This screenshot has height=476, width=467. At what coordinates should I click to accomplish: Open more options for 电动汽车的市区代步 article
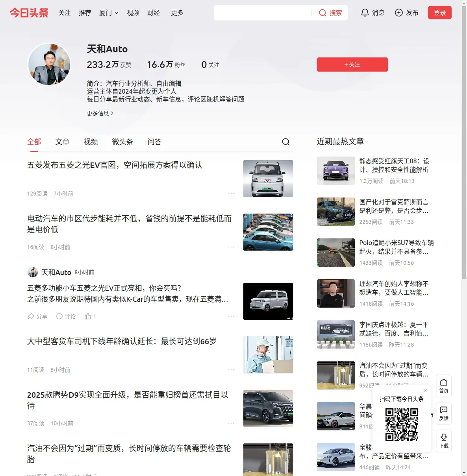pyautogui.click(x=231, y=247)
